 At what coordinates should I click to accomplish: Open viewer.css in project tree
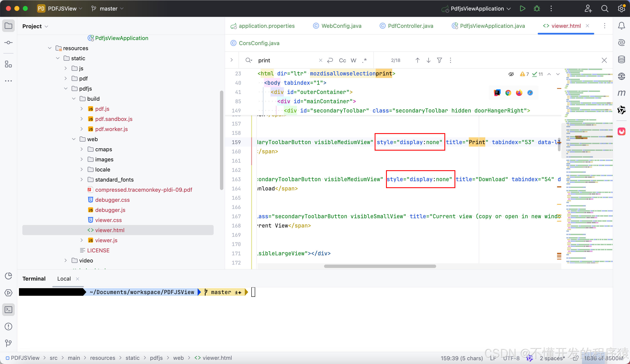108,220
